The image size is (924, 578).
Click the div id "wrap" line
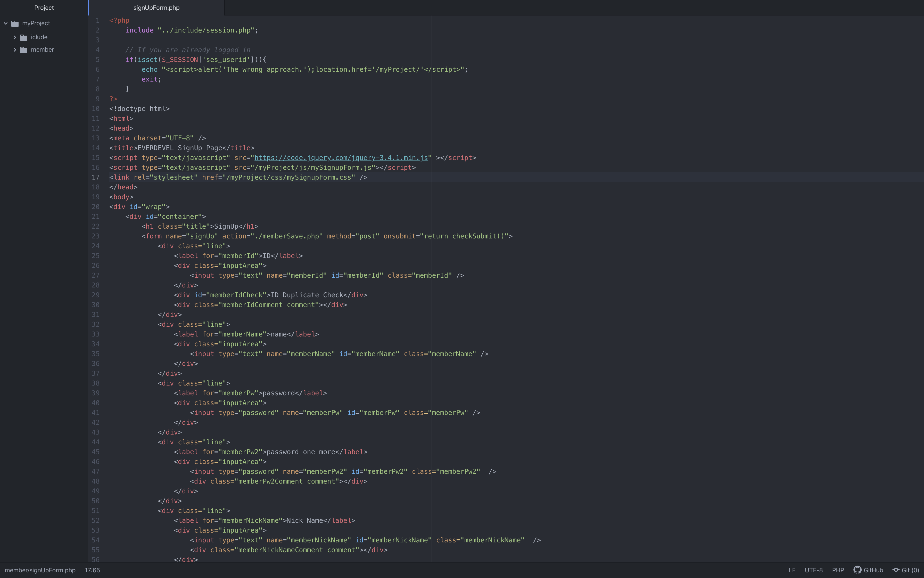[x=139, y=207]
